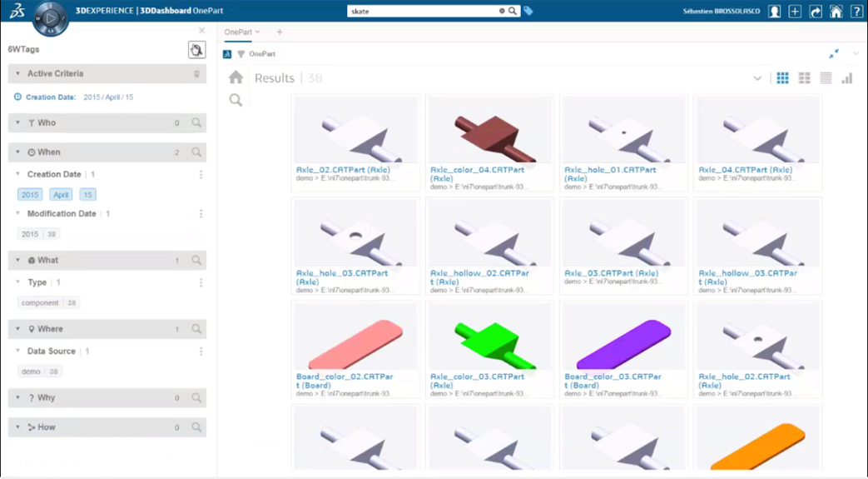Search within the How category

[196, 427]
